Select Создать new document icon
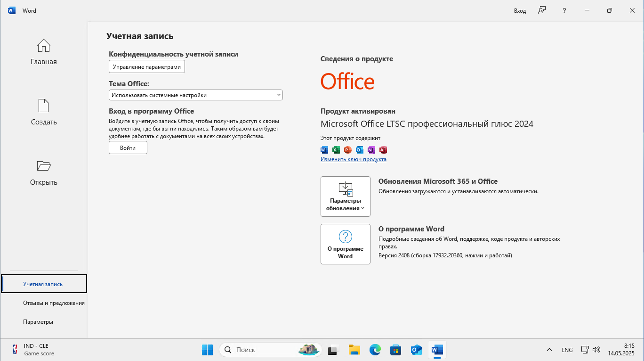Screen dimensions: 644x361 (44, 106)
